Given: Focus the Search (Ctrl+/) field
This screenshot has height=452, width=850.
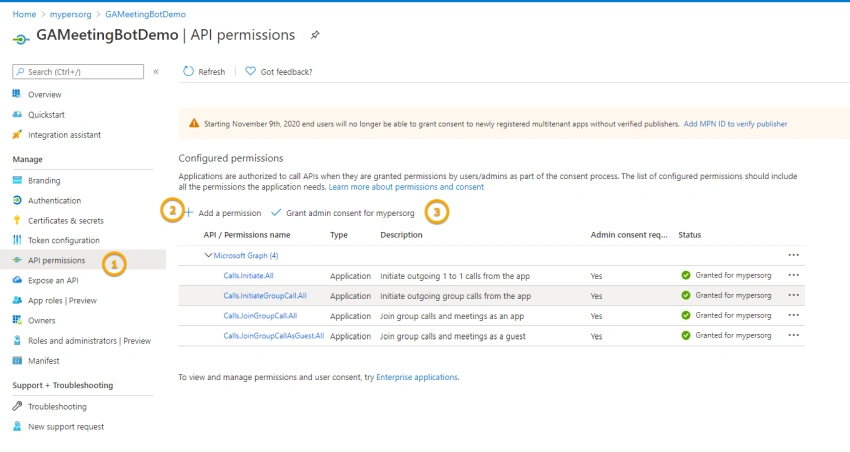Looking at the screenshot, I should coord(78,72).
